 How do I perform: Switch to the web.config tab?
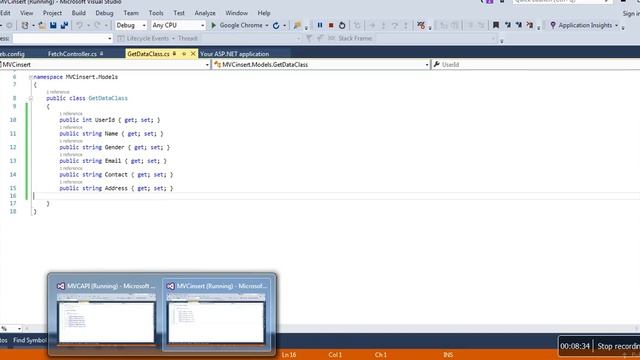coord(12,53)
